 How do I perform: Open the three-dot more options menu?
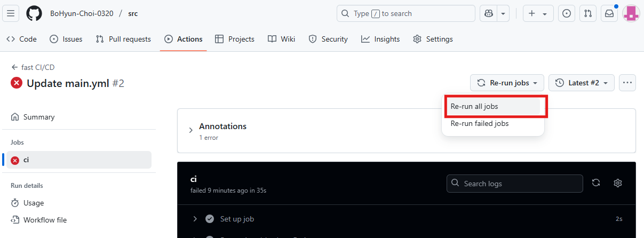pos(627,83)
